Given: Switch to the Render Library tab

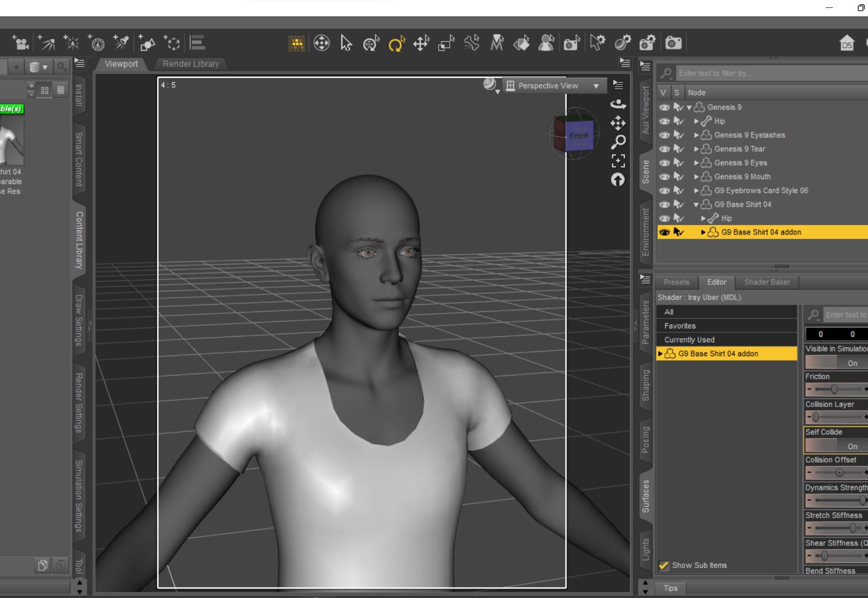Looking at the screenshot, I should coord(191,64).
